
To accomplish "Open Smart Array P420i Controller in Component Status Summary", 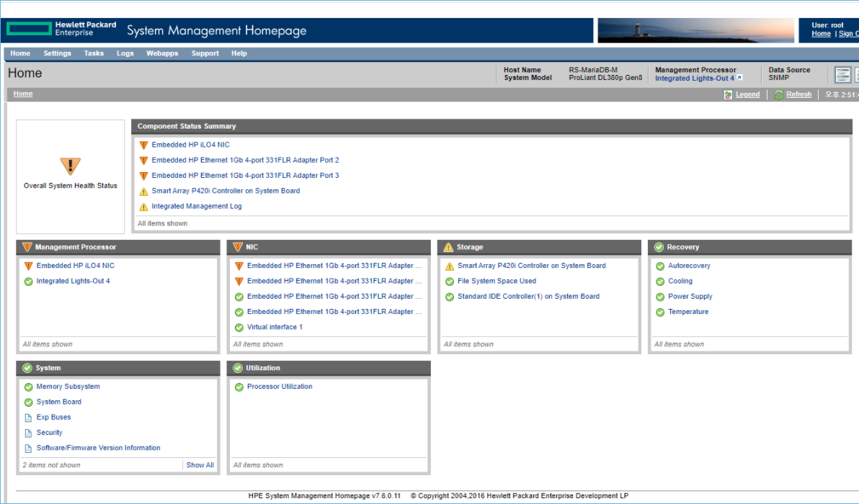I will click(226, 190).
